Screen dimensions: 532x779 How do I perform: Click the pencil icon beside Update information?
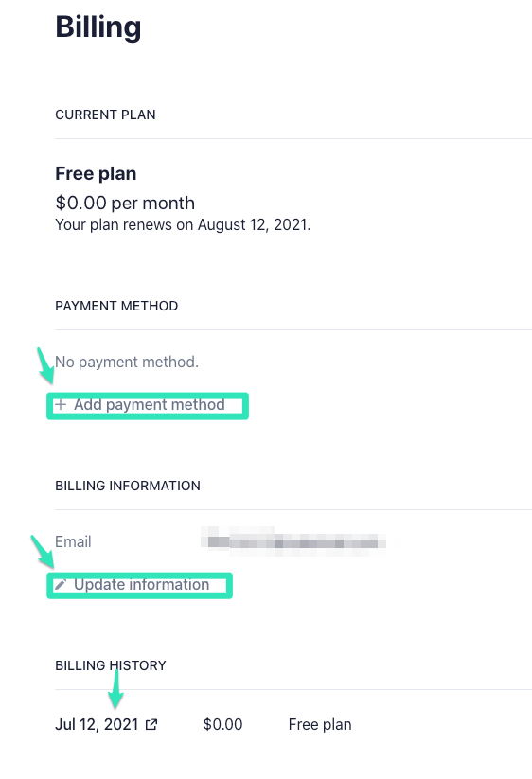click(61, 585)
